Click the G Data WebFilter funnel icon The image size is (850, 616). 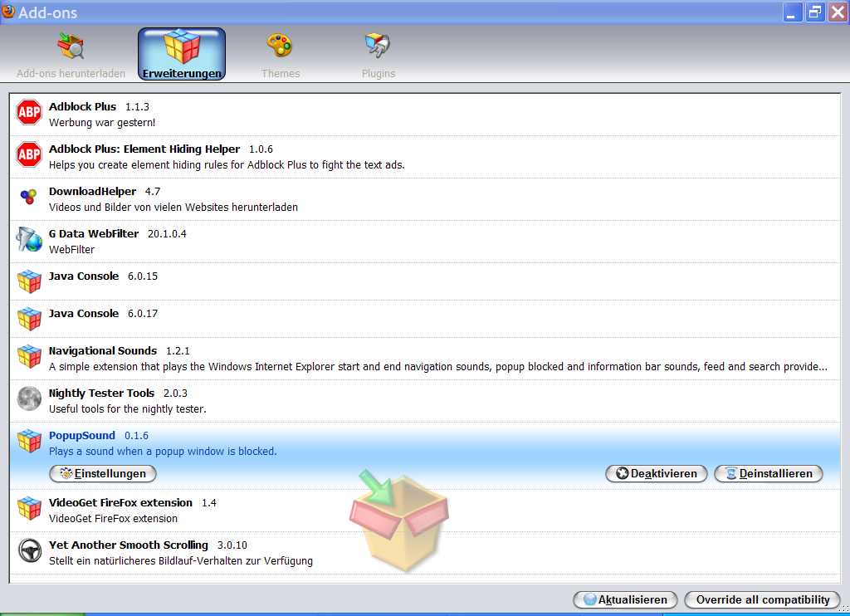point(29,239)
